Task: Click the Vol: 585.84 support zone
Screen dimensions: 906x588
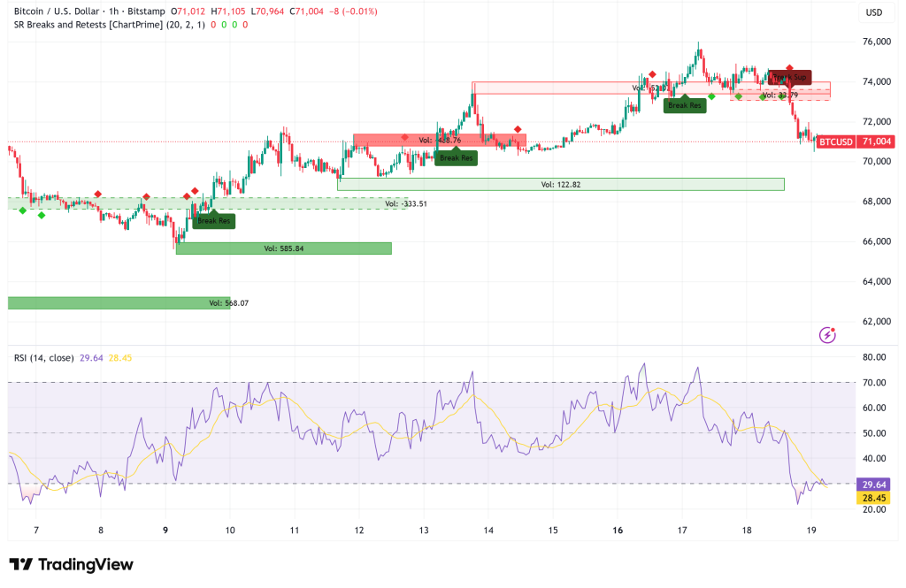Action: click(x=283, y=248)
